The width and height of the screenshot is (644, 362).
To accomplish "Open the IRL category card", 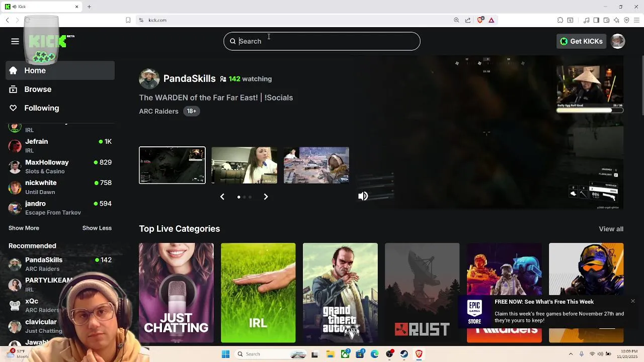I will [x=258, y=293].
